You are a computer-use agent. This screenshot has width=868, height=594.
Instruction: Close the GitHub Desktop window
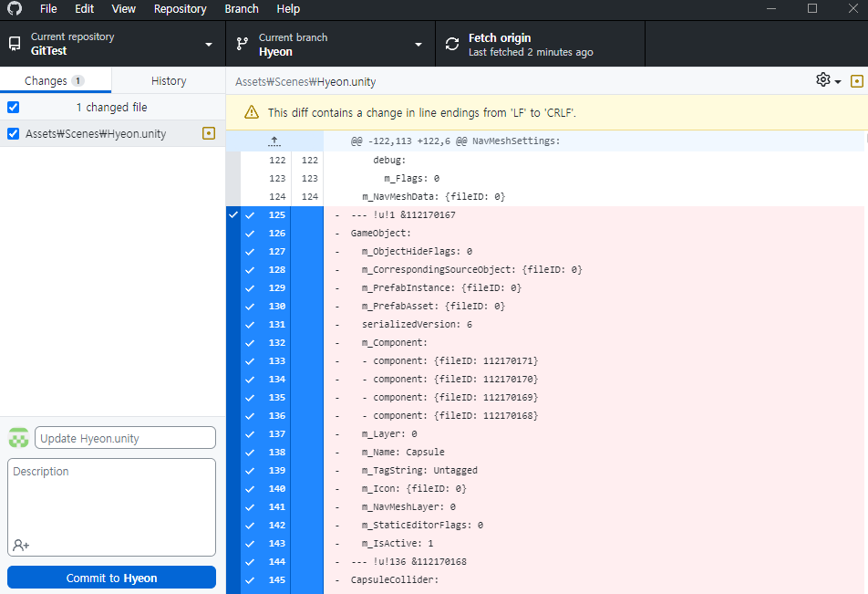853,8
